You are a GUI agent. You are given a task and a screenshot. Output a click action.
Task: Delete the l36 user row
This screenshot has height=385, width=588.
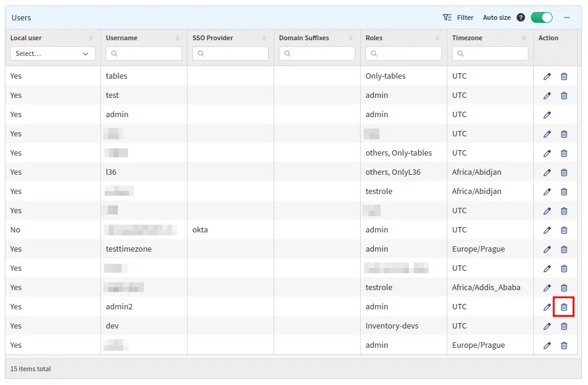tap(564, 172)
